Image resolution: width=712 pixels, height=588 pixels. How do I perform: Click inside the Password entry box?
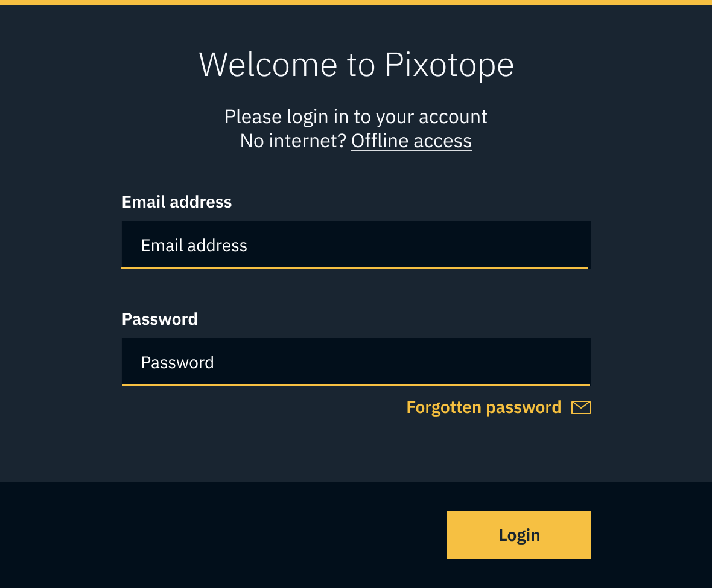(x=356, y=361)
